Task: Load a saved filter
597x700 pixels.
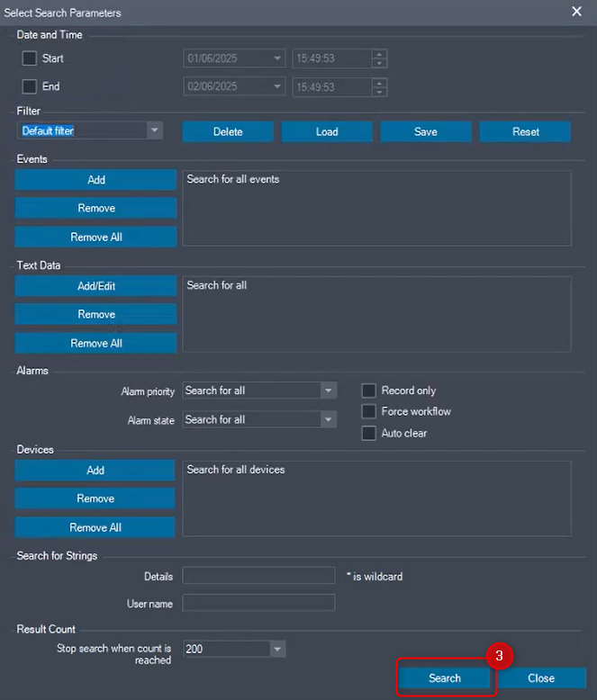Action: pos(327,131)
